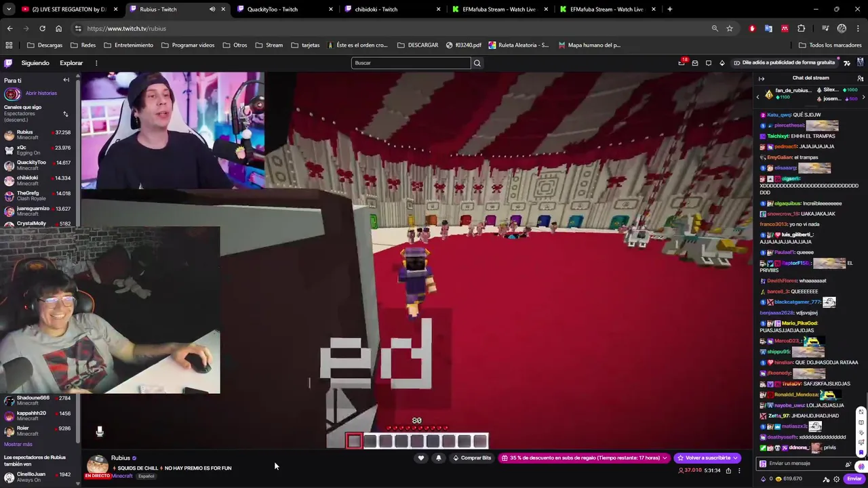
Task: Click the Rubius channel name below video
Action: (x=120, y=458)
